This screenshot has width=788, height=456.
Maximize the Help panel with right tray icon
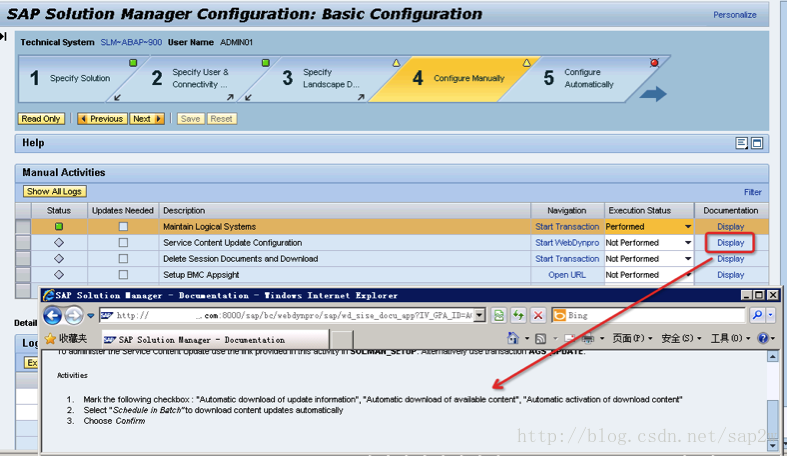757,143
